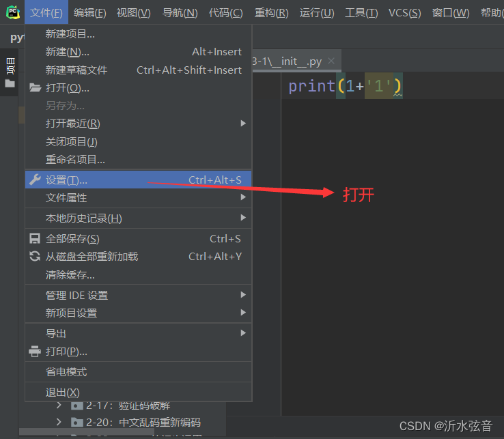Select the __init__.py editor tab

tap(288, 61)
